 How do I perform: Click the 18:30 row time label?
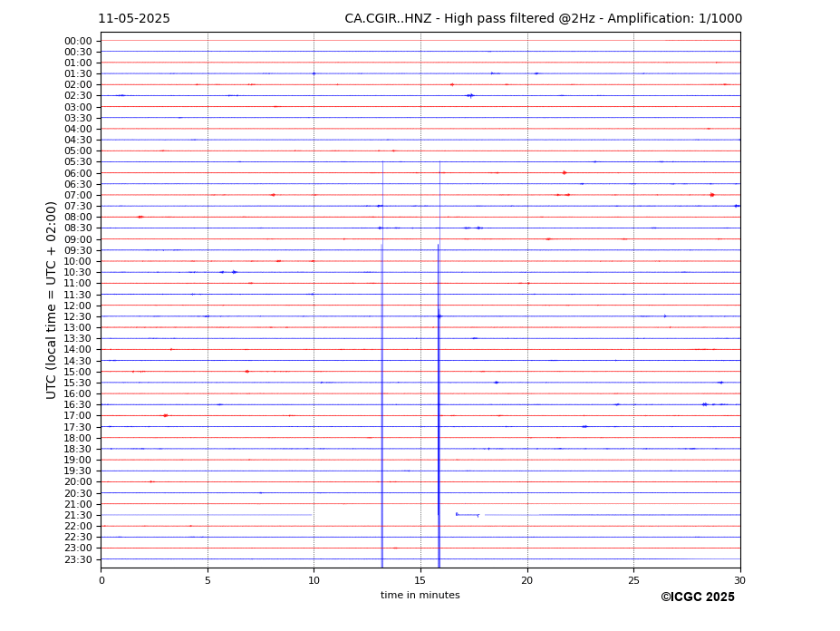tap(78, 450)
